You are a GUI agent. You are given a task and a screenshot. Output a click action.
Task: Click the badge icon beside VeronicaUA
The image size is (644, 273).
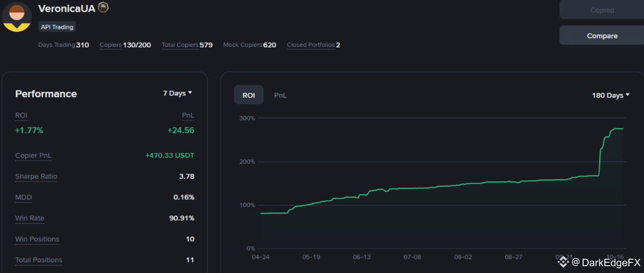click(x=103, y=7)
